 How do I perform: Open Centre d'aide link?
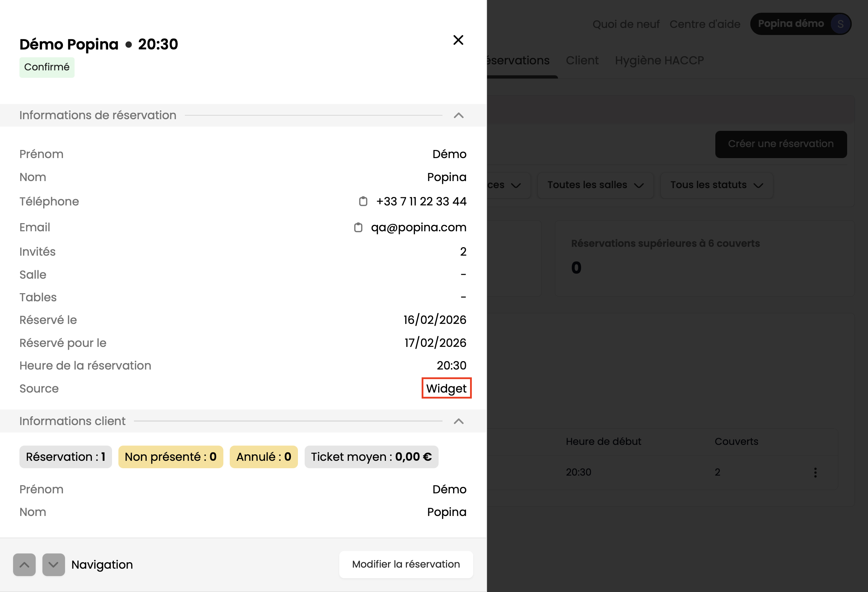(x=705, y=24)
